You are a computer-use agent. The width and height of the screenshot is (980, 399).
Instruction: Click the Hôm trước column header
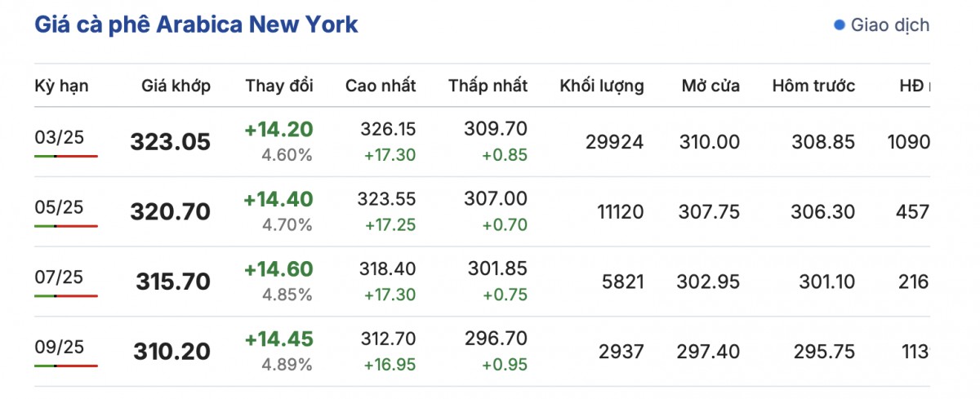[x=813, y=86]
